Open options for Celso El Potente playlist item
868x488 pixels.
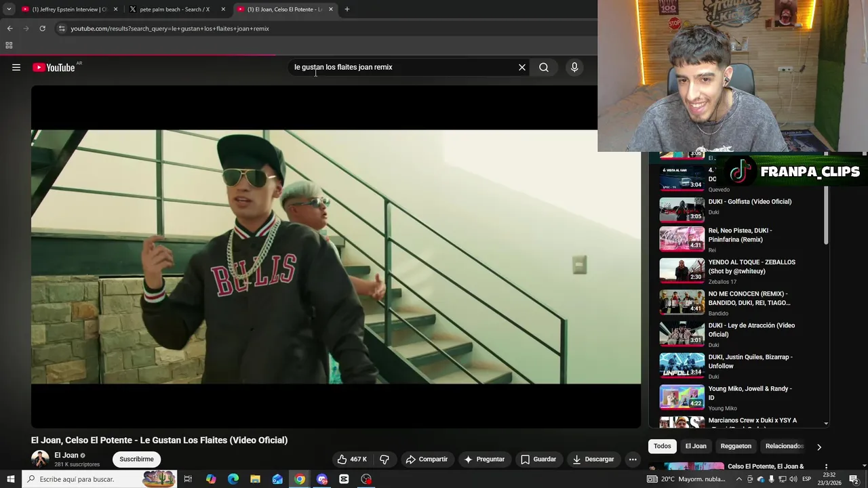coord(826,467)
